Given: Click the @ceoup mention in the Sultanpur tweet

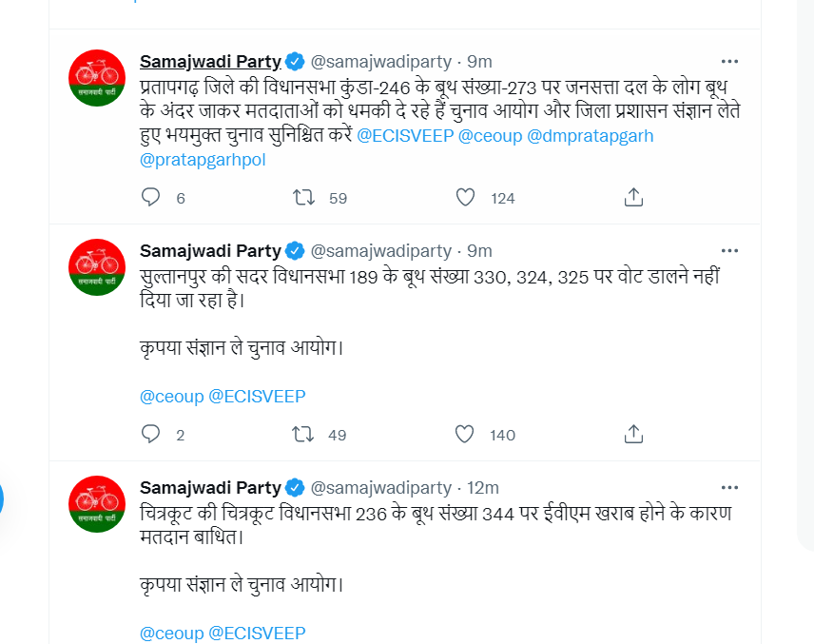Looking at the screenshot, I should pos(169,396).
